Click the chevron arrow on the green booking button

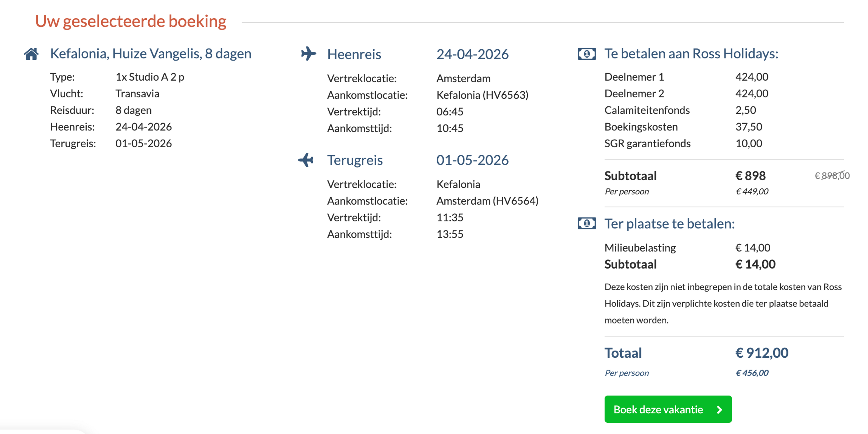click(719, 409)
